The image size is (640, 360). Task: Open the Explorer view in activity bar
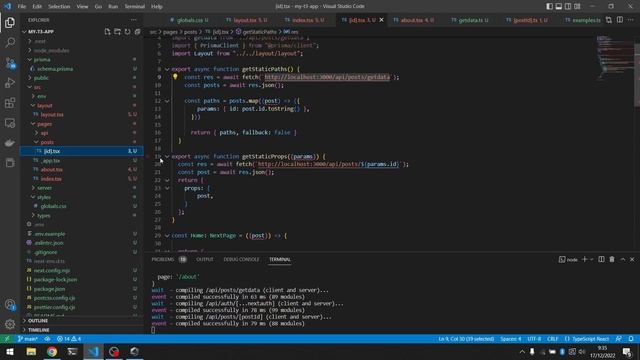click(10, 23)
